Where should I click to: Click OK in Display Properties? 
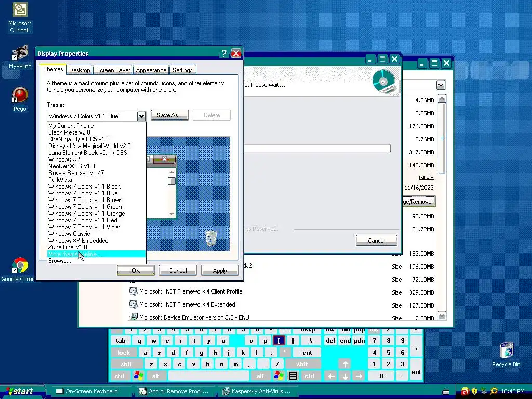tap(136, 270)
